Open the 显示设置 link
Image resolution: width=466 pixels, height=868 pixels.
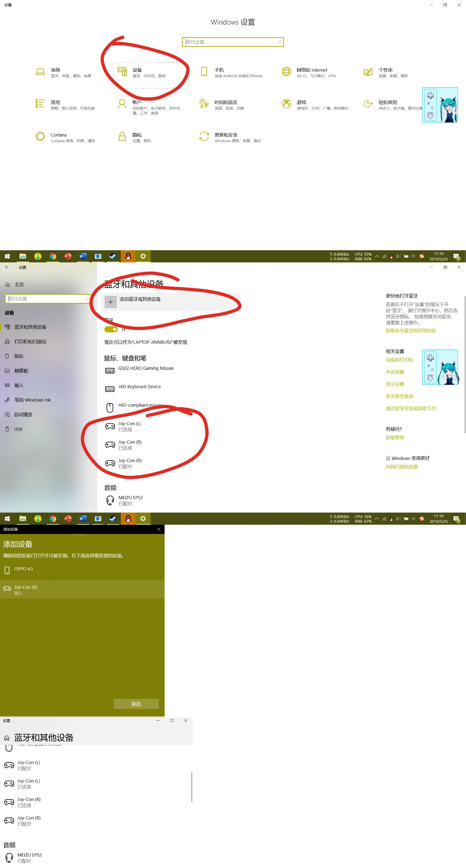pos(395,384)
